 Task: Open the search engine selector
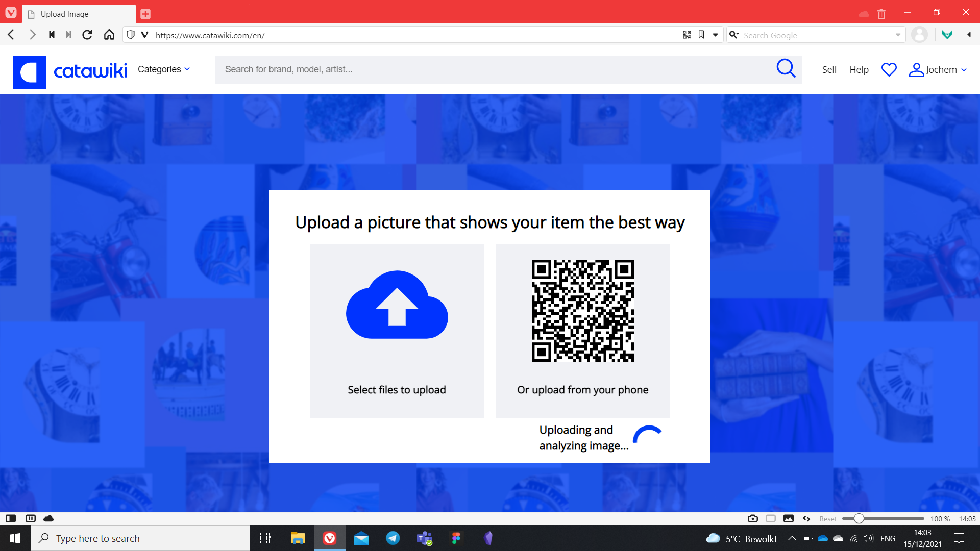pyautogui.click(x=734, y=35)
